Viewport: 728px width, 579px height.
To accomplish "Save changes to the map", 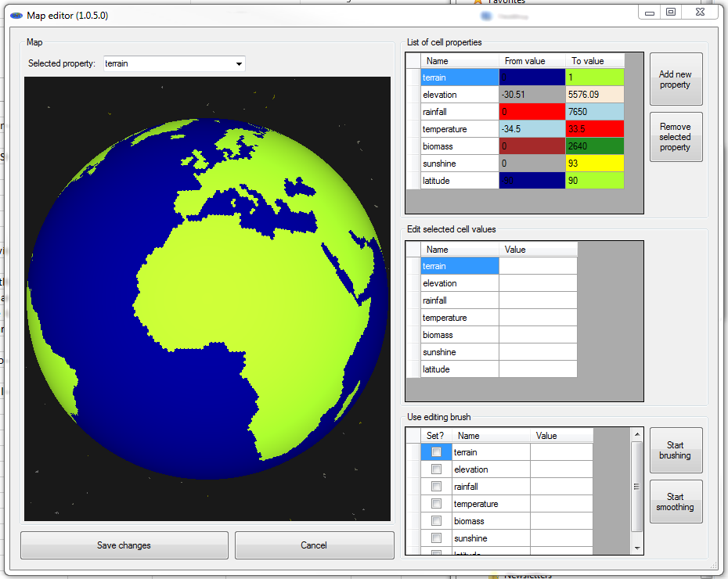I will (124, 545).
